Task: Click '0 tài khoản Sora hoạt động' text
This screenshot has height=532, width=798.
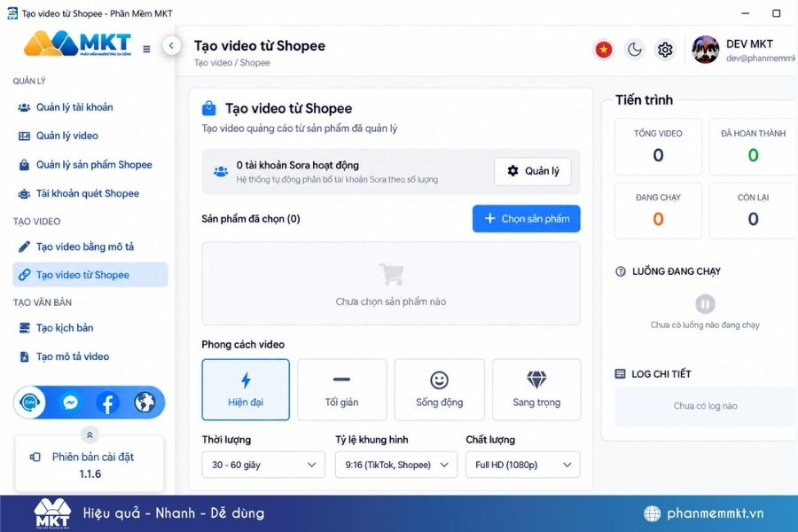Action: tap(298, 165)
